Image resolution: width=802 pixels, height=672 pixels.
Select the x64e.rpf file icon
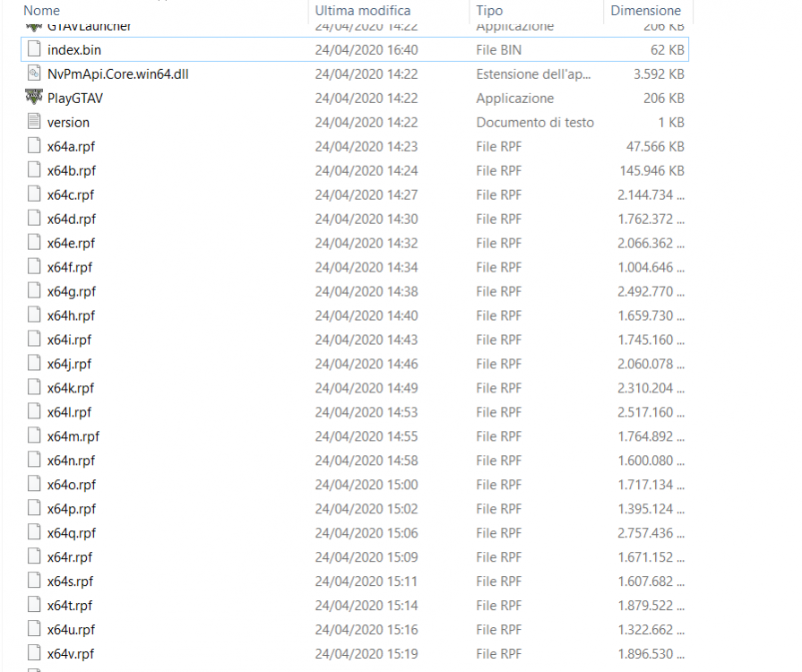[34, 243]
